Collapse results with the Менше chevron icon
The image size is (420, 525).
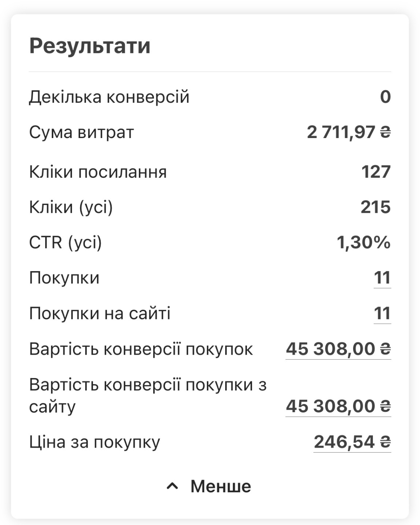172,486
